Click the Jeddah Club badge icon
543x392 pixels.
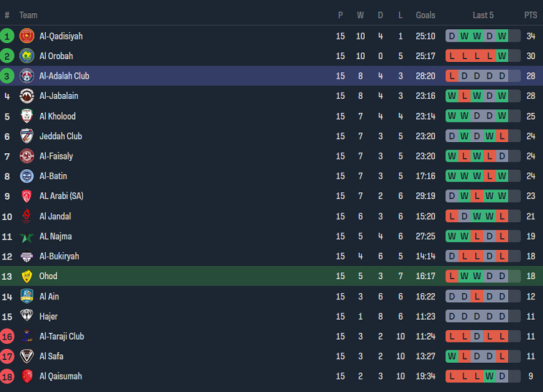[x=26, y=136]
